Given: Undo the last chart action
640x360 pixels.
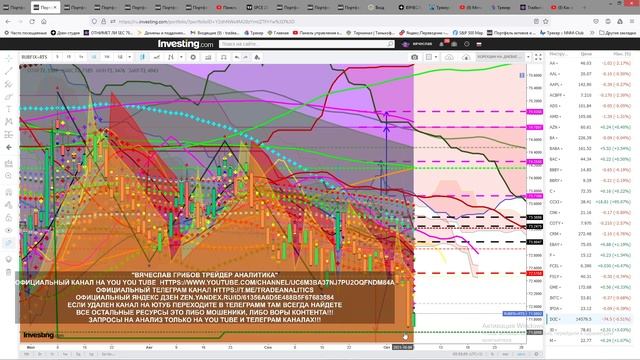Looking at the screenshot, I should pyautogui.click(x=237, y=57).
